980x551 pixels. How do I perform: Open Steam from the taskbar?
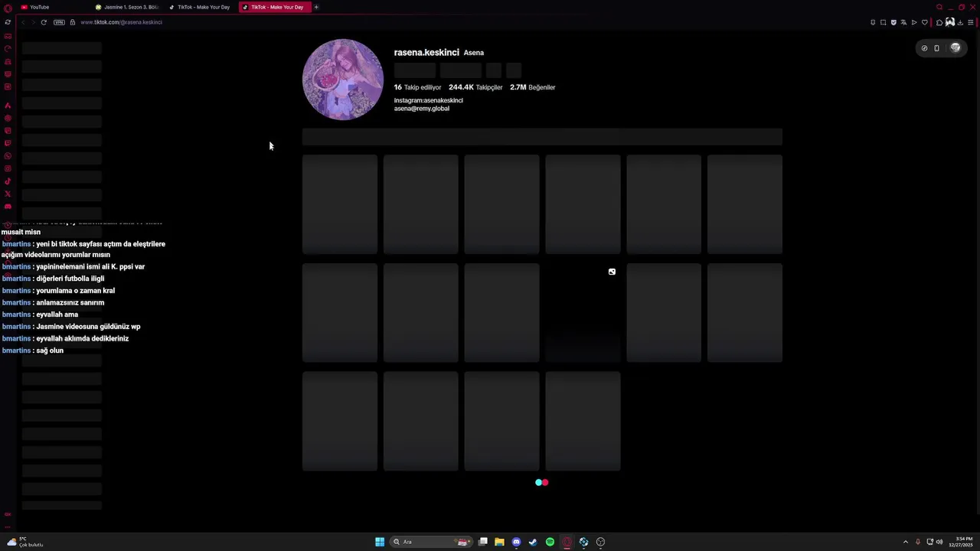tap(533, 542)
